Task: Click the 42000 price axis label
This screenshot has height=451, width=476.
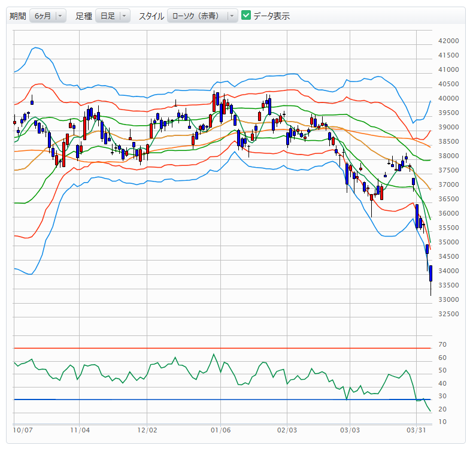Action: point(448,41)
